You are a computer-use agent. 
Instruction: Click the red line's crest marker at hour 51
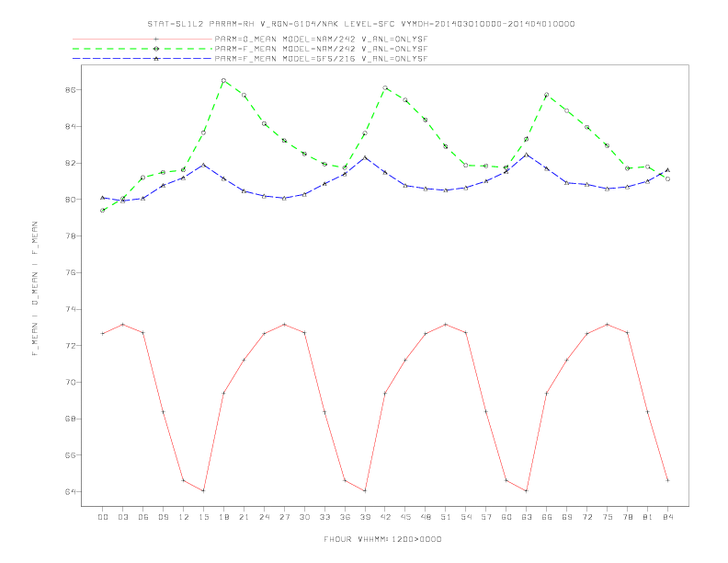(446, 324)
